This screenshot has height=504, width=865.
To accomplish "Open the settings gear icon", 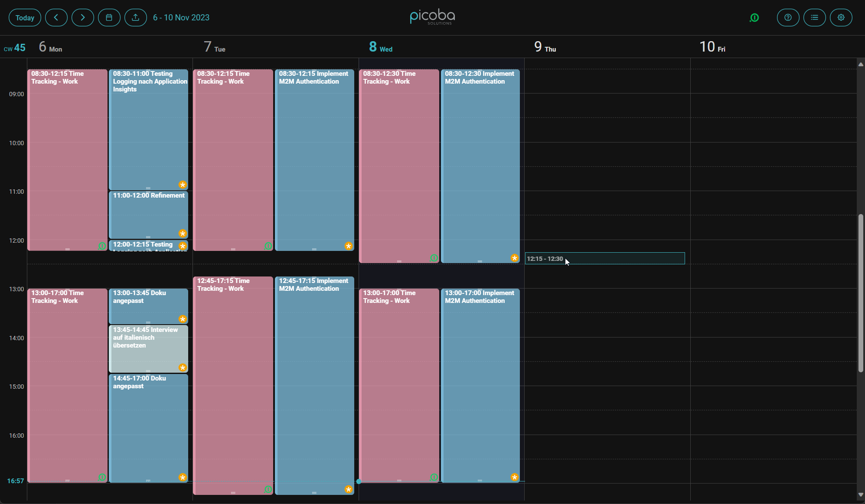I will click(841, 17).
